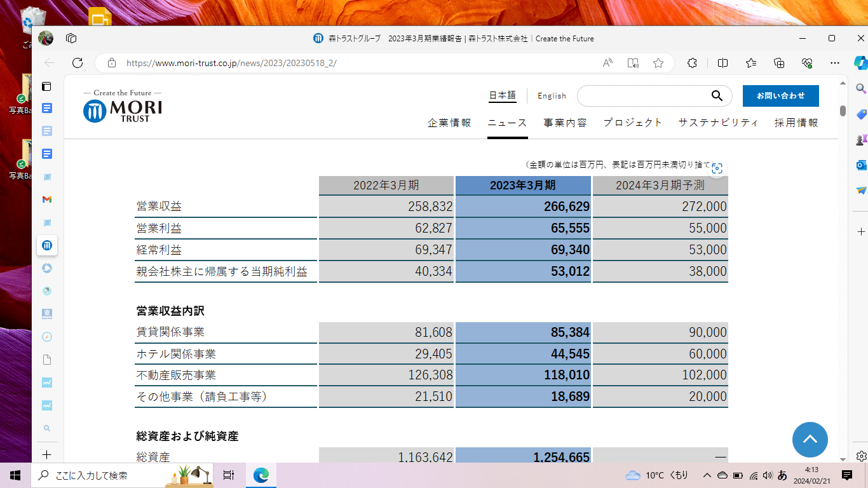868x488 pixels.
Task: Customize the sidebar with the plus icon
Action: [x=861, y=231]
